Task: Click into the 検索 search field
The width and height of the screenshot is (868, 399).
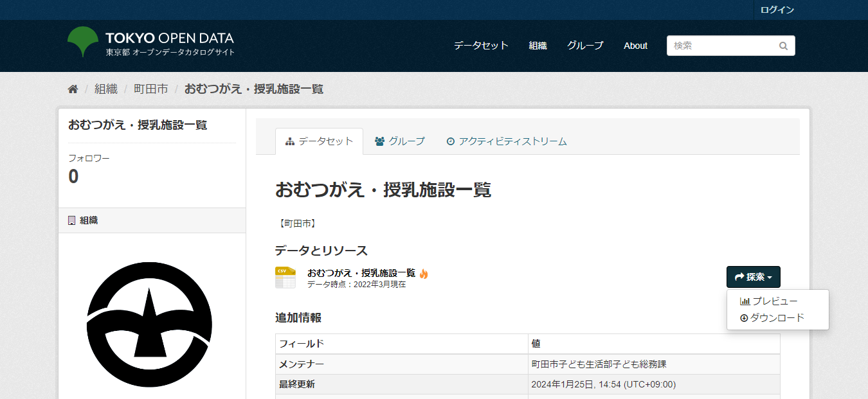Action: point(731,46)
